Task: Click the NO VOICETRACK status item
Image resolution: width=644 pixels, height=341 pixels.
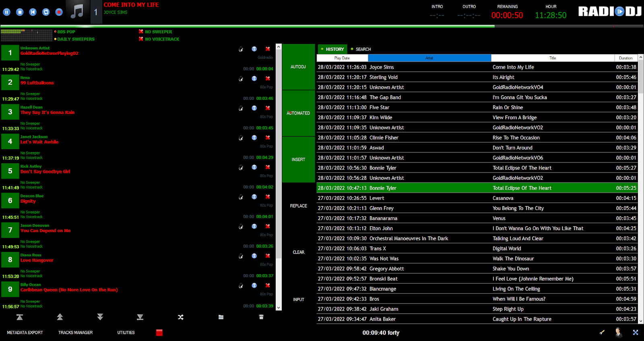Action: (162, 39)
